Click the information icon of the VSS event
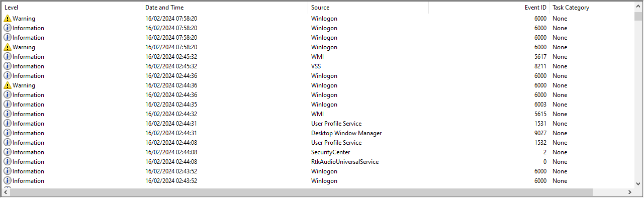This screenshot has width=644, height=198. click(x=8, y=66)
